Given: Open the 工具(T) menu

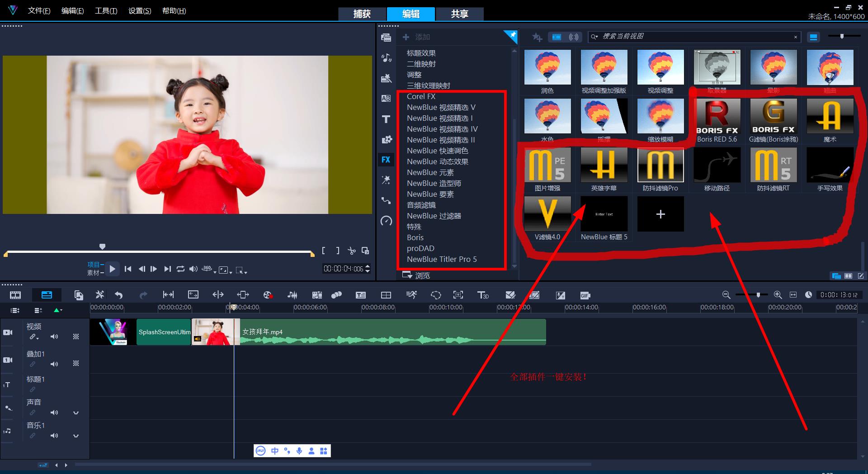Looking at the screenshot, I should tap(106, 10).
